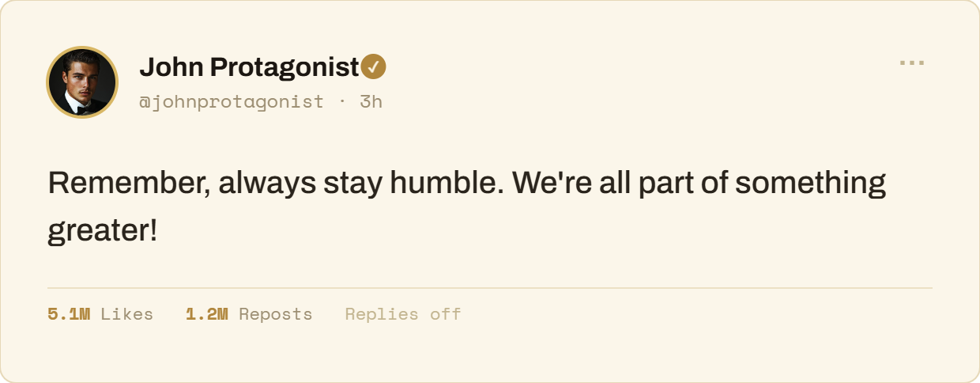Click the John Protagonist display name
This screenshot has height=383, width=980.
click(250, 68)
